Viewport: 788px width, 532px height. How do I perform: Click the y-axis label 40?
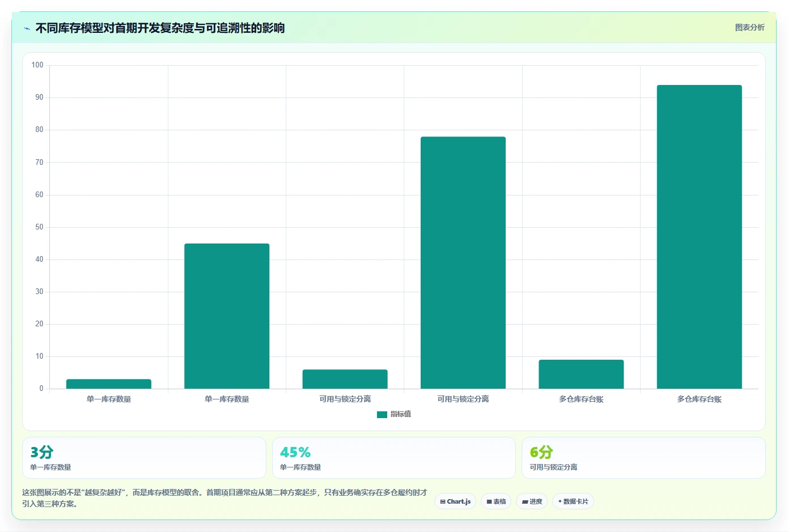pos(39,259)
